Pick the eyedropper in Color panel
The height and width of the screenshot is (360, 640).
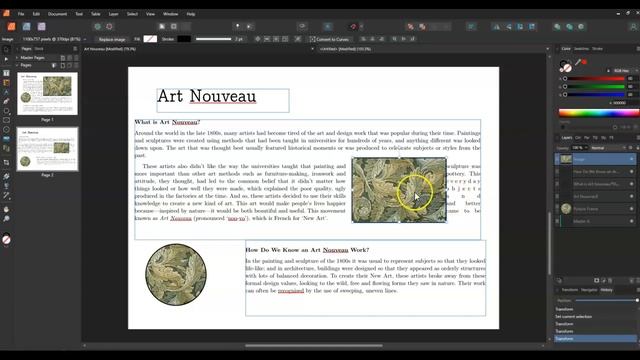pyautogui.click(x=578, y=62)
